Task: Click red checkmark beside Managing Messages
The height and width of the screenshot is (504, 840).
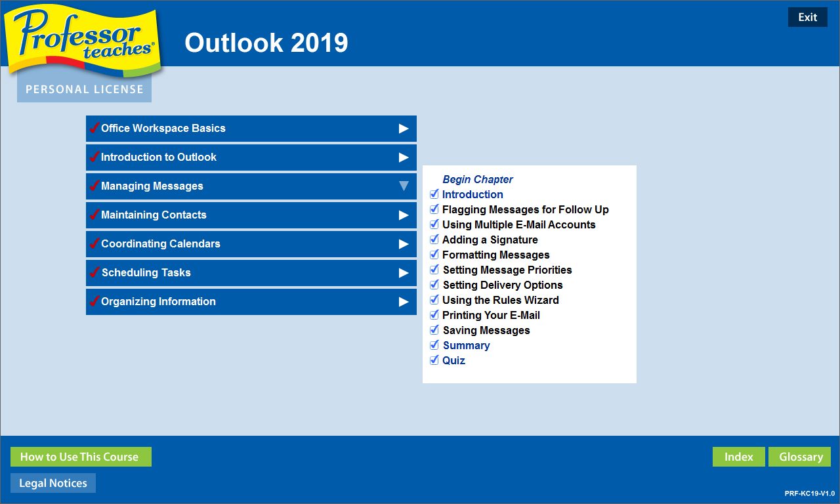Action: (x=94, y=186)
